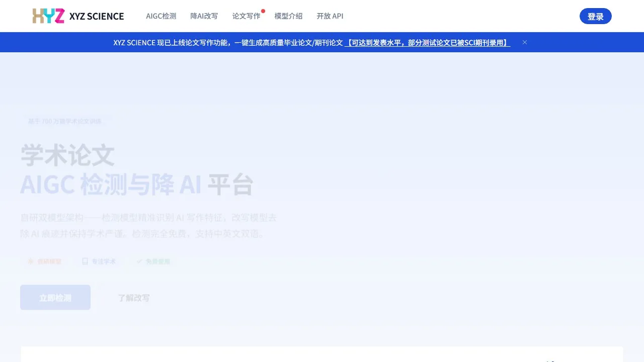
Task: Open the 模型介绍 menu item
Action: 288,16
